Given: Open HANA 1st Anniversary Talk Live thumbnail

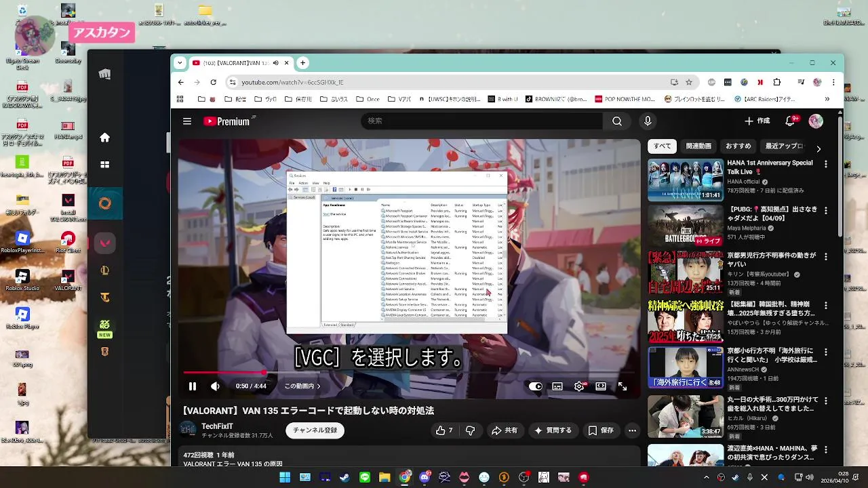Looking at the screenshot, I should [x=686, y=180].
